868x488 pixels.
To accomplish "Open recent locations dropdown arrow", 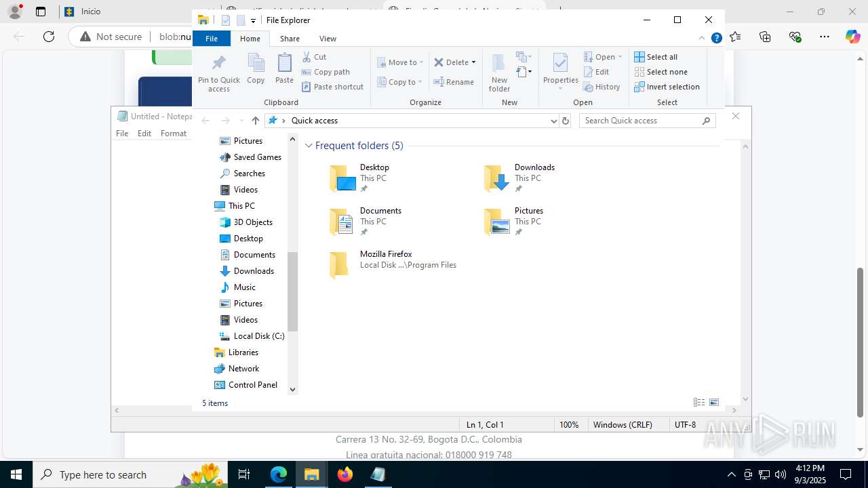I will click(241, 121).
